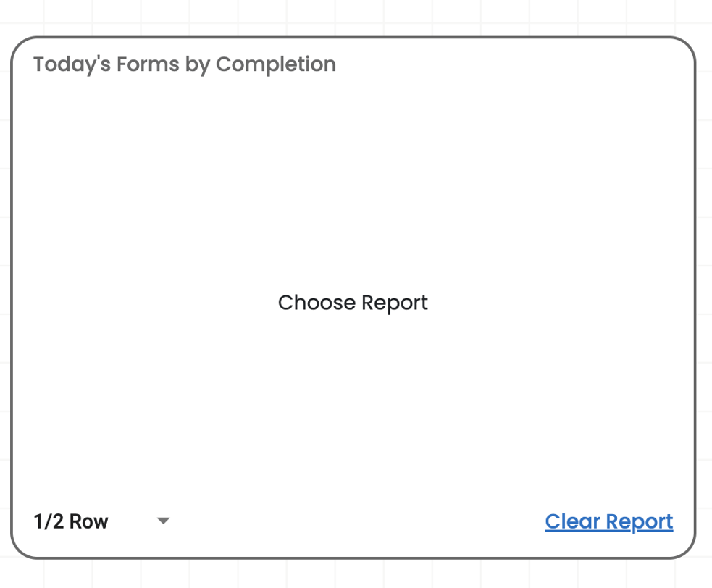Click the Today's Forms by Completion title
The image size is (712, 588).
(x=185, y=64)
